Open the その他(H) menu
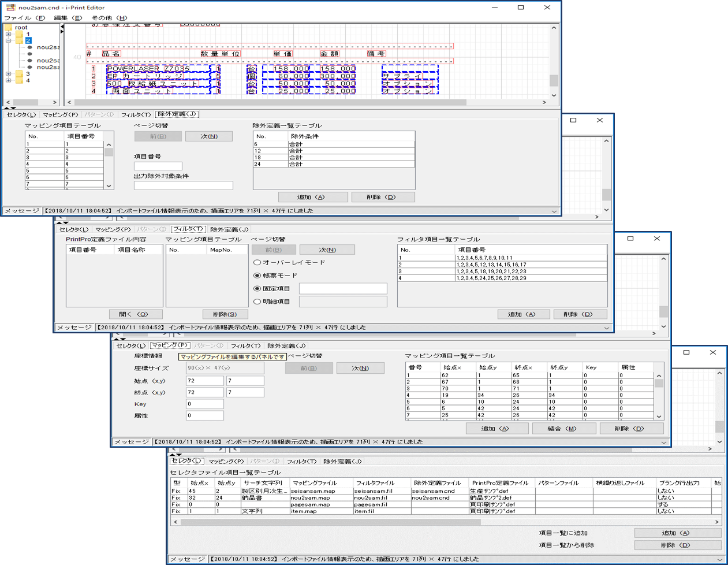The image size is (728, 565). coord(110,18)
